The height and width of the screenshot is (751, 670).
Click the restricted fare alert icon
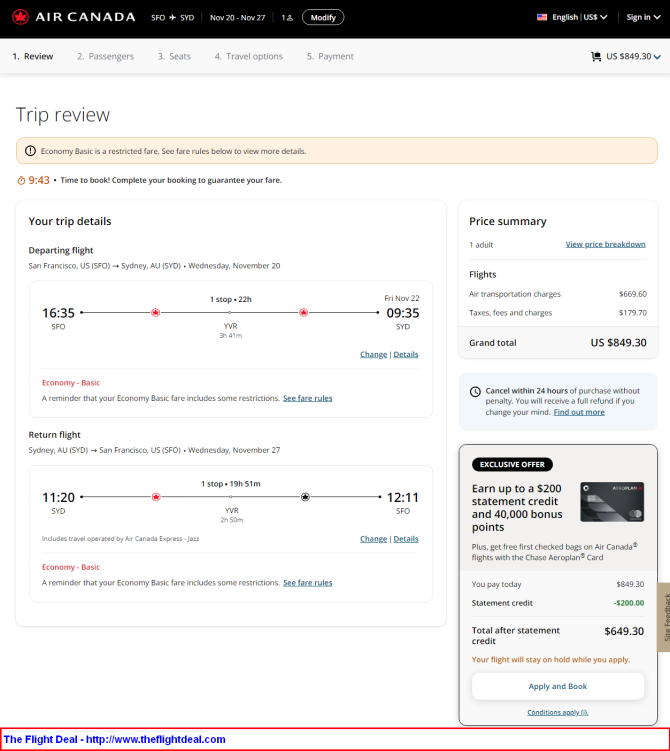tap(30, 151)
